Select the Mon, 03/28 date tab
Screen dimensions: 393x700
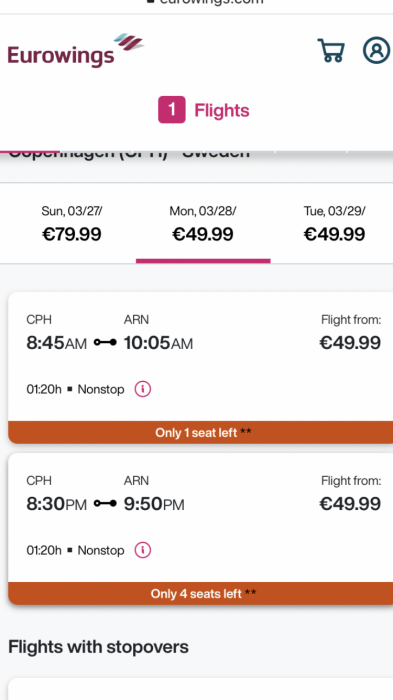point(203,223)
